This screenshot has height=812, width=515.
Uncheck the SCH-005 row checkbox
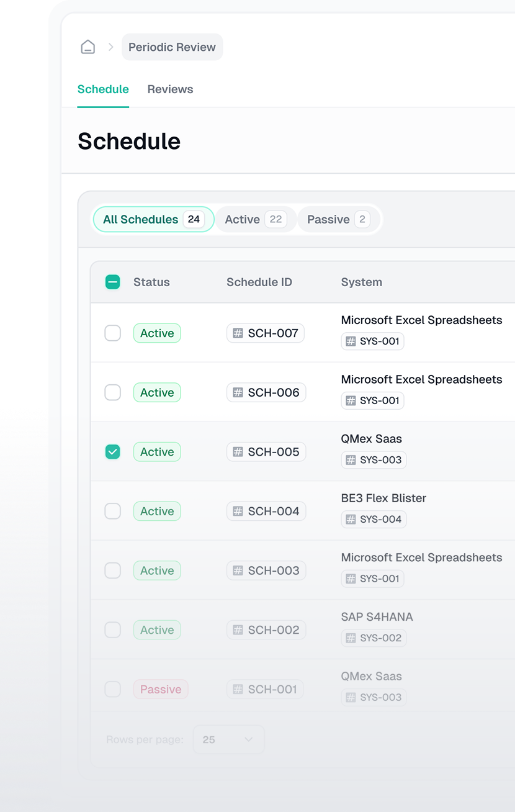tap(112, 452)
